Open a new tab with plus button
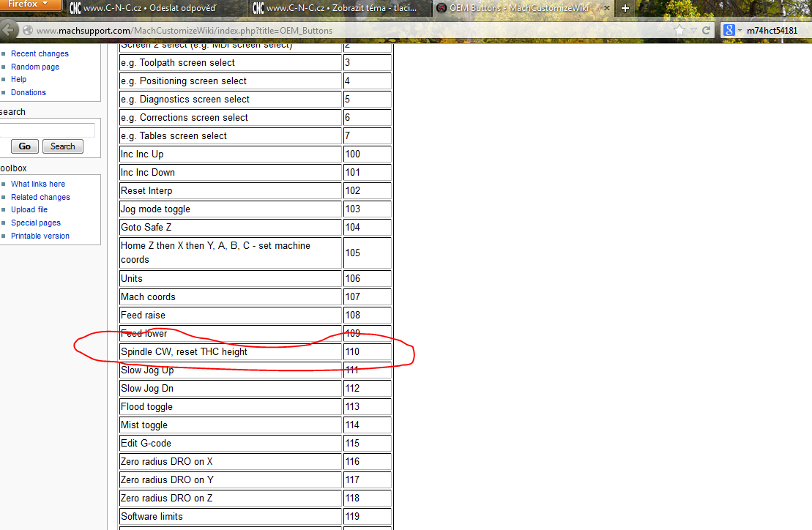The image size is (812, 530). 625,8
